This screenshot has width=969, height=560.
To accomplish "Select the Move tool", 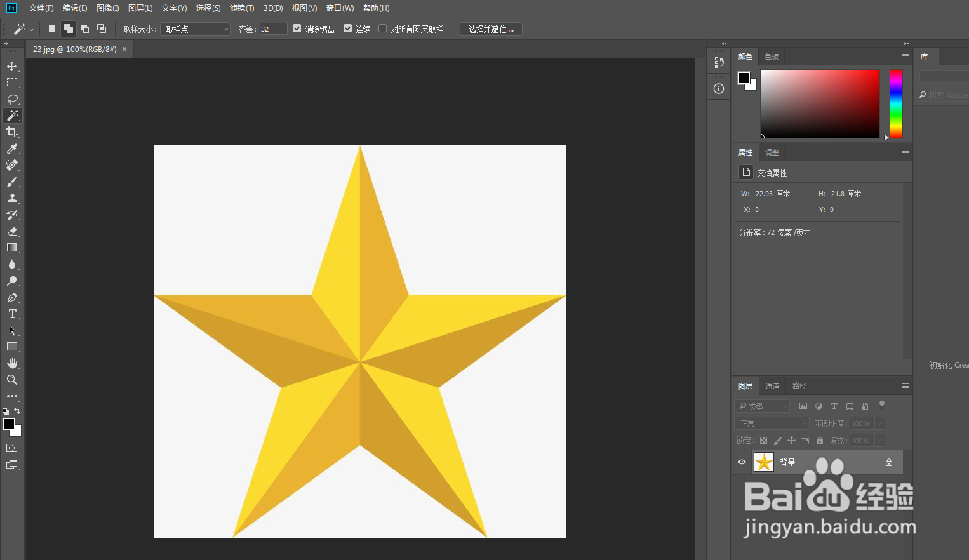I will pyautogui.click(x=12, y=66).
